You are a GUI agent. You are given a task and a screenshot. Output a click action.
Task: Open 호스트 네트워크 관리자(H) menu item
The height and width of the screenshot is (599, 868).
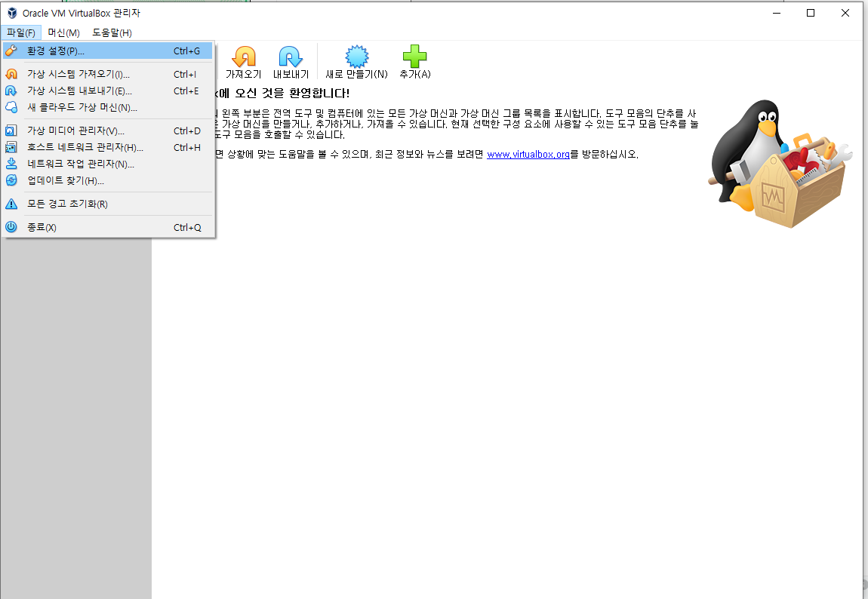click(x=107, y=147)
